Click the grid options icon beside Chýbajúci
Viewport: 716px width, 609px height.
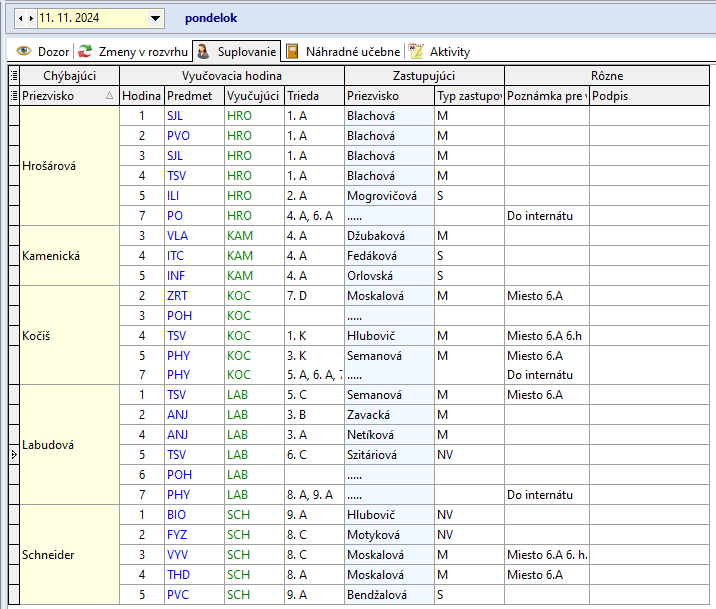[14, 75]
